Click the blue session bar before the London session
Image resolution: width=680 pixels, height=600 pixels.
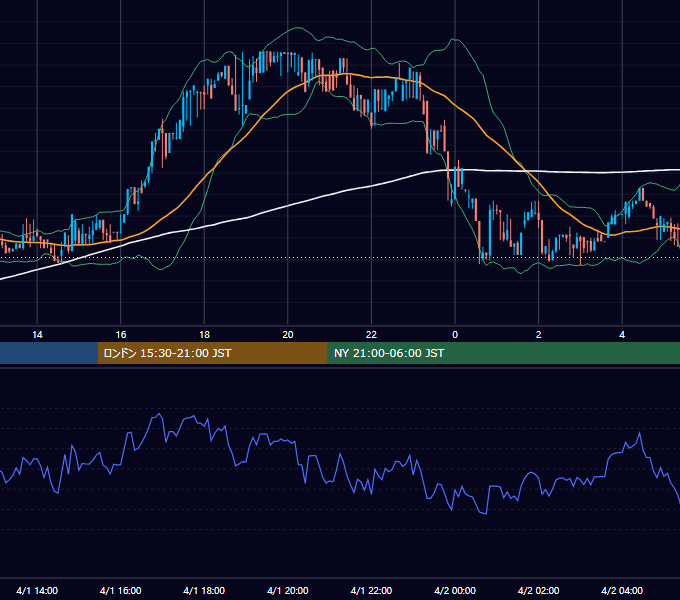click(49, 353)
